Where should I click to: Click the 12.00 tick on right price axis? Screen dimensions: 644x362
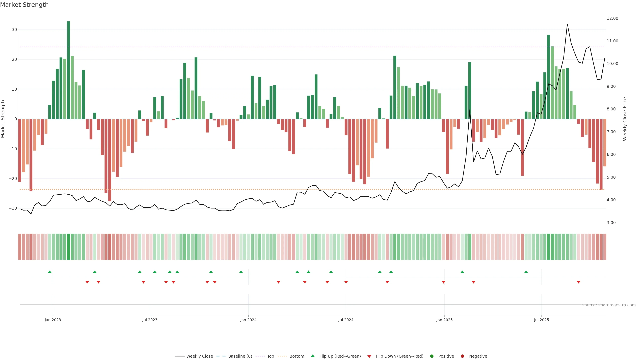(612, 18)
